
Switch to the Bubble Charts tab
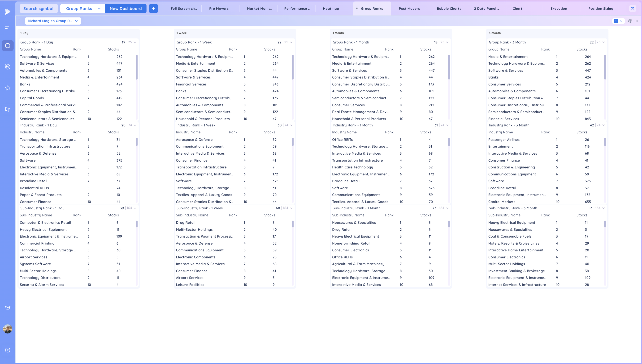(449, 8)
